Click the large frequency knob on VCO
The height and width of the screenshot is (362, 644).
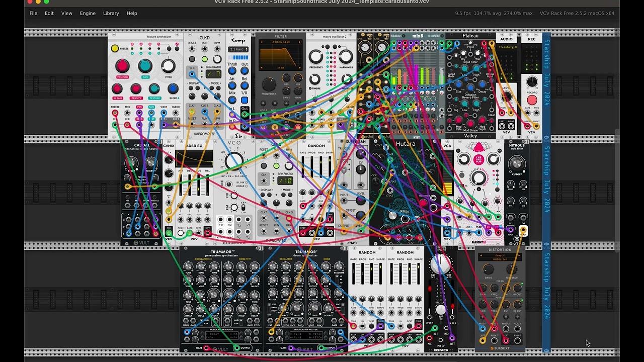[x=234, y=161]
